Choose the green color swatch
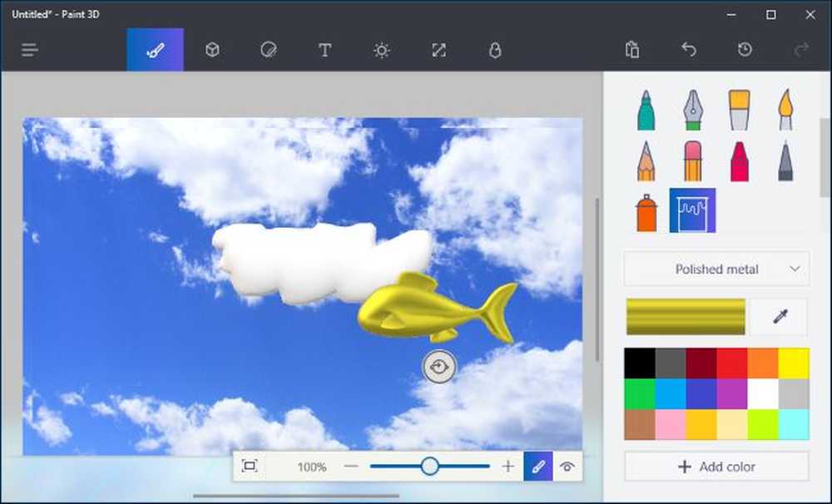The height and width of the screenshot is (504, 832). click(x=639, y=394)
